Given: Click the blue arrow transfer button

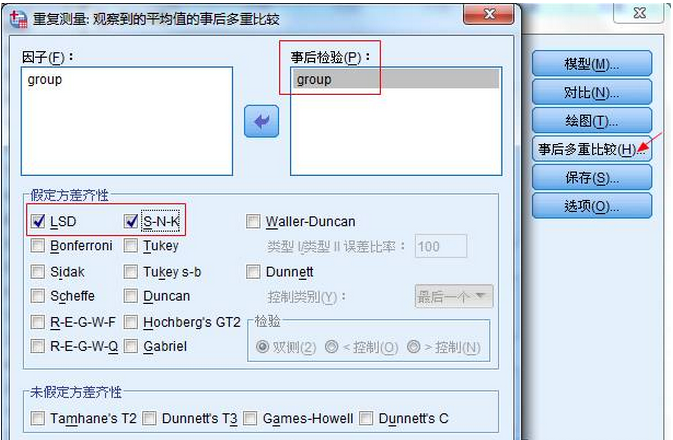Looking at the screenshot, I should point(261,122).
